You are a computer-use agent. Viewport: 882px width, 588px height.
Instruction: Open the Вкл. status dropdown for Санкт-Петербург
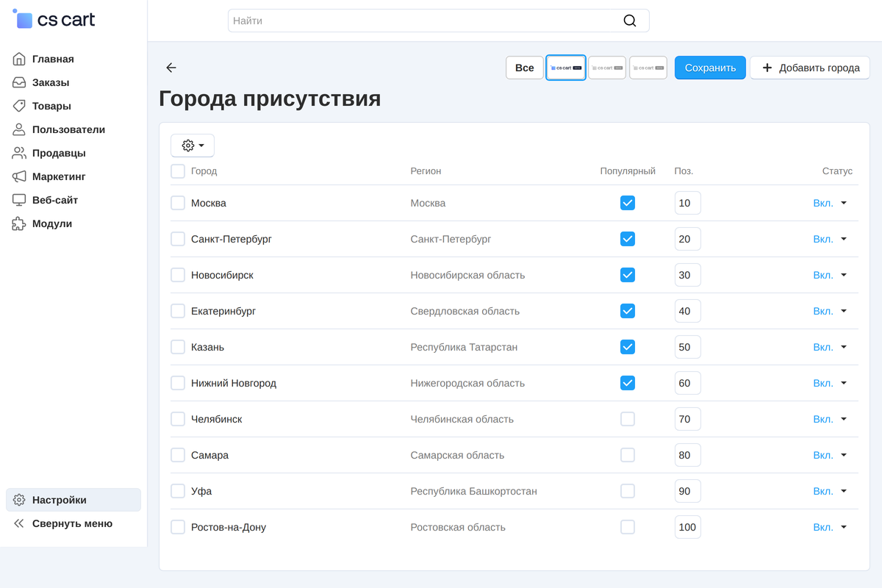pos(831,239)
